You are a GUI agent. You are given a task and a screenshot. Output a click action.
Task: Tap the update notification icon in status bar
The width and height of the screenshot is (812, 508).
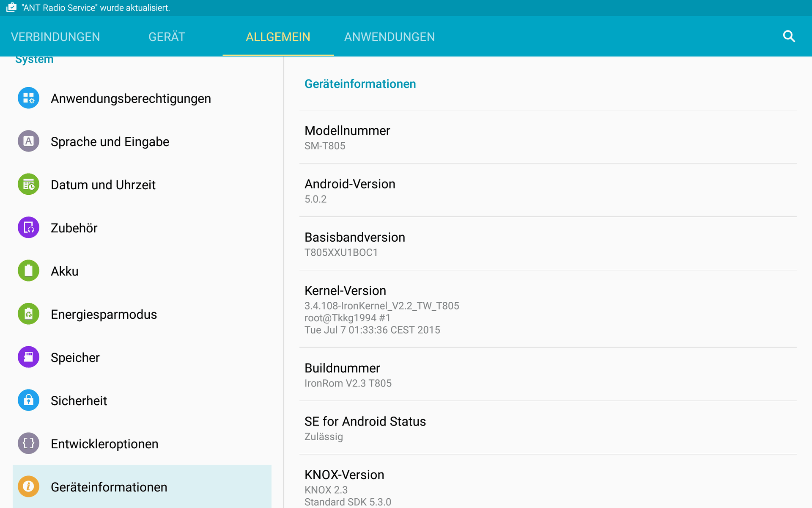11,8
